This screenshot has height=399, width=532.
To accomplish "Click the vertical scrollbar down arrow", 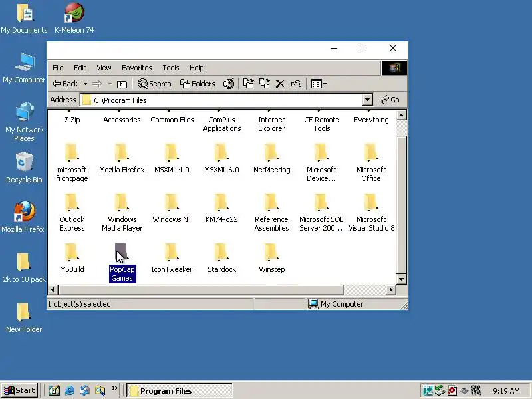I will (402, 279).
